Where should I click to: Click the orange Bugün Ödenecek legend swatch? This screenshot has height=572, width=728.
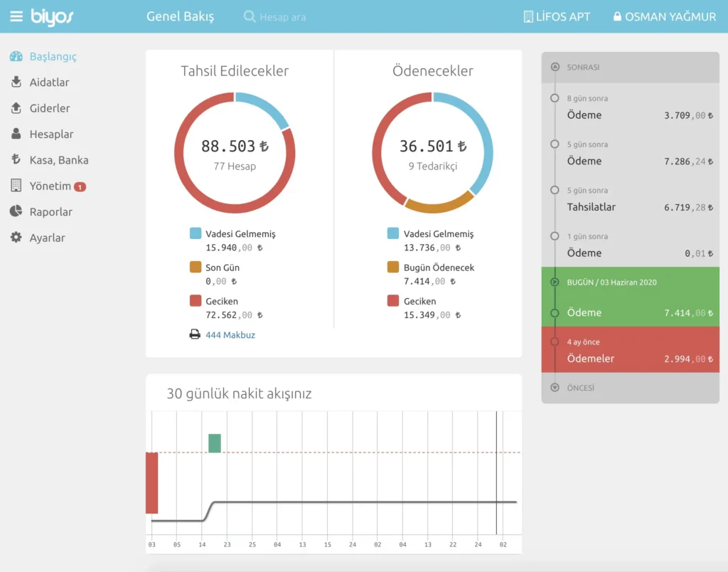tap(393, 268)
